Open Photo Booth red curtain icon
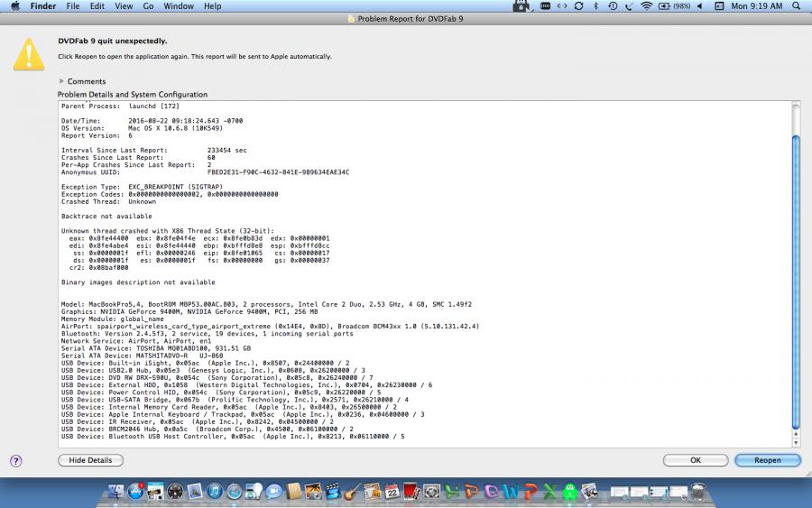Image resolution: width=812 pixels, height=508 pixels. pyautogui.click(x=411, y=491)
